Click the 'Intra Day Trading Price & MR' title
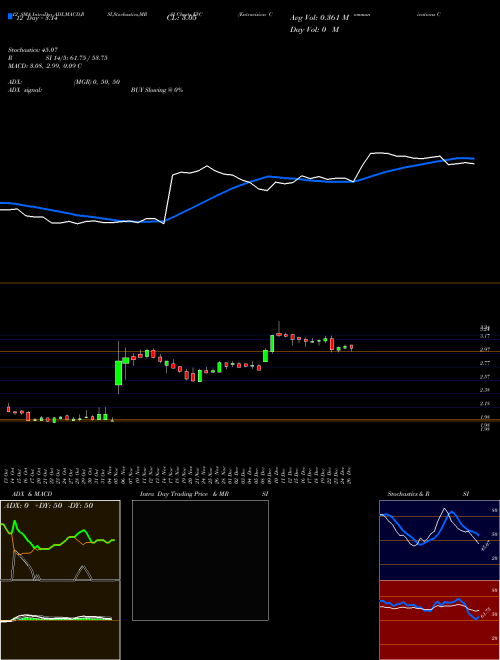Screen dimensions: 500x660 click(184, 494)
